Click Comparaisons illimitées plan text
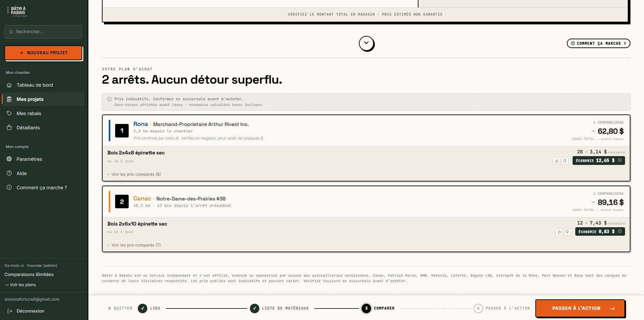Screen dimensions: 644x320 pos(29,275)
